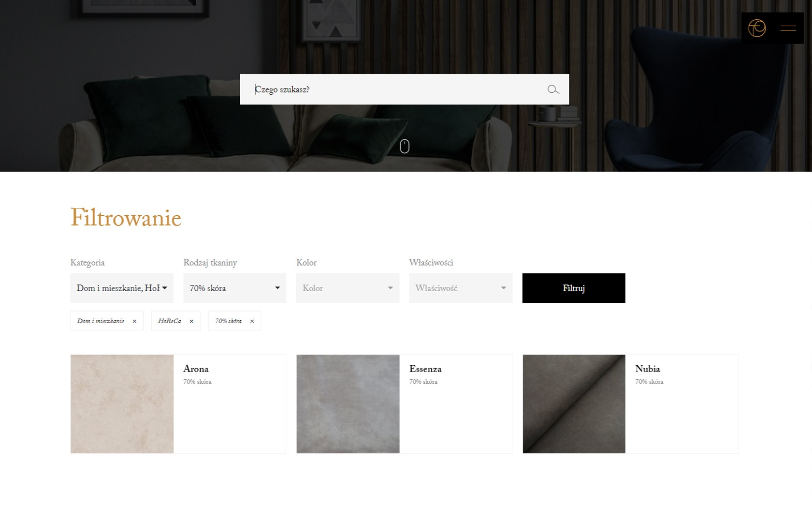This screenshot has height=508, width=812.
Task: Remove the 'Dom i mieszkanie' filter tag
Action: 134,321
